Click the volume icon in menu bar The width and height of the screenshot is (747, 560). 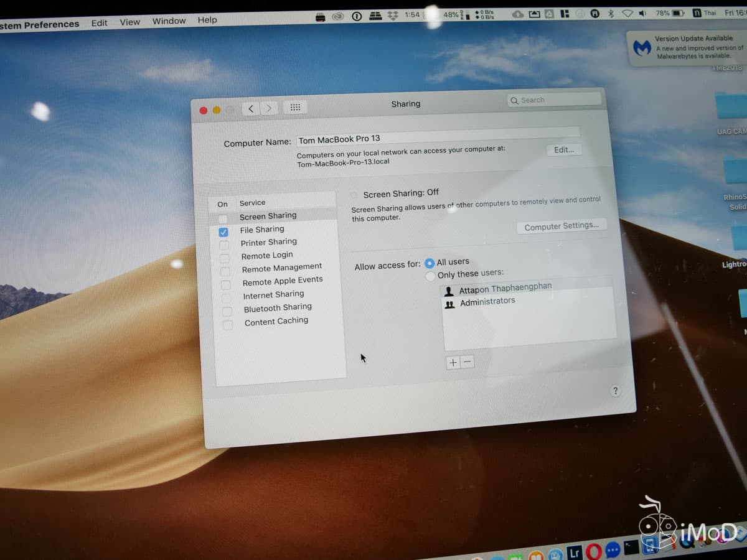click(643, 14)
